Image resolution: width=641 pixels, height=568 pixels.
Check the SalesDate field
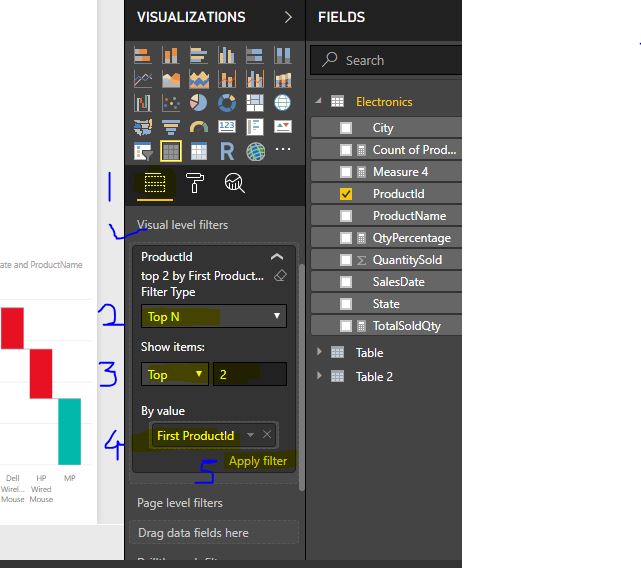(346, 282)
